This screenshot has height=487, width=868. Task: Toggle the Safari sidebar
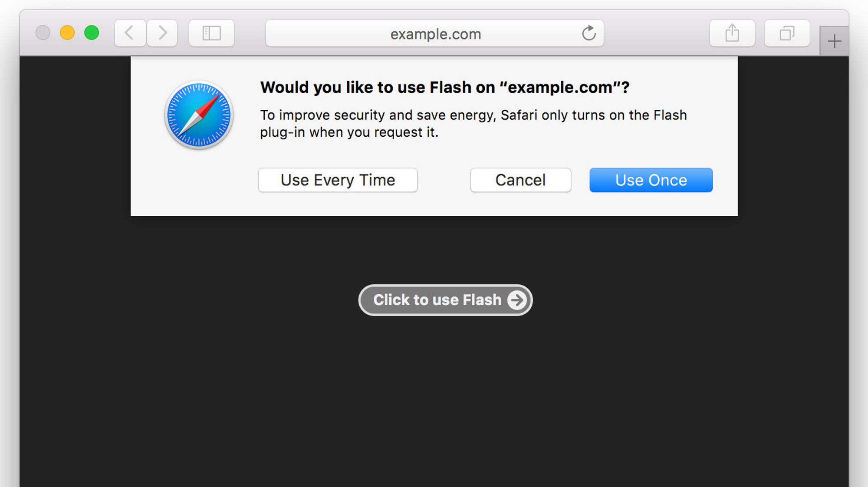tap(212, 33)
